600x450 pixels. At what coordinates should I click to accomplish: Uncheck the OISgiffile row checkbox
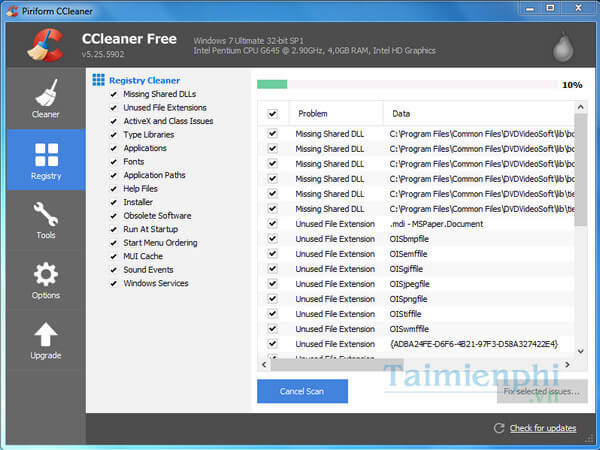[x=272, y=269]
